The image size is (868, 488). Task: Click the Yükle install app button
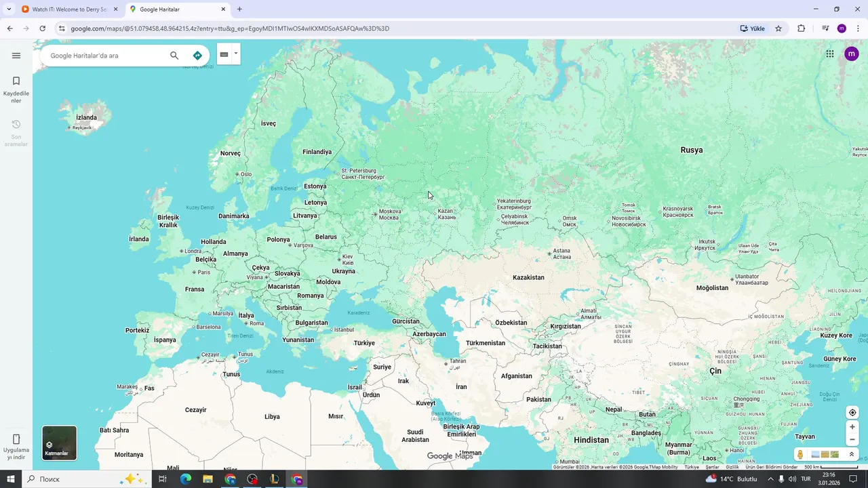point(753,28)
